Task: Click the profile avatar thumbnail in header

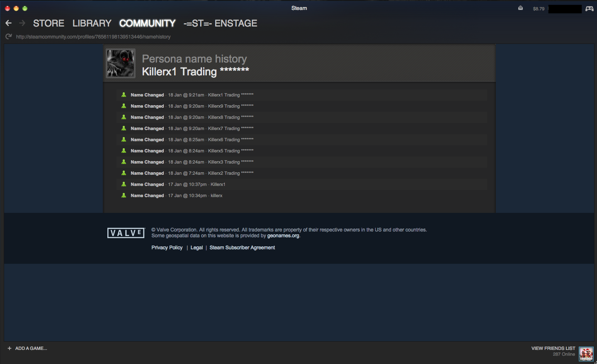Action: click(121, 63)
